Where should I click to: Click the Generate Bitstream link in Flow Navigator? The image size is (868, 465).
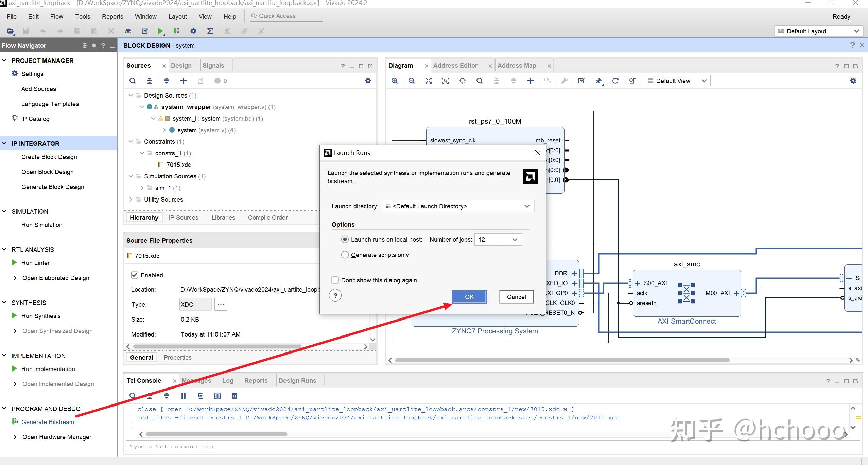point(48,422)
